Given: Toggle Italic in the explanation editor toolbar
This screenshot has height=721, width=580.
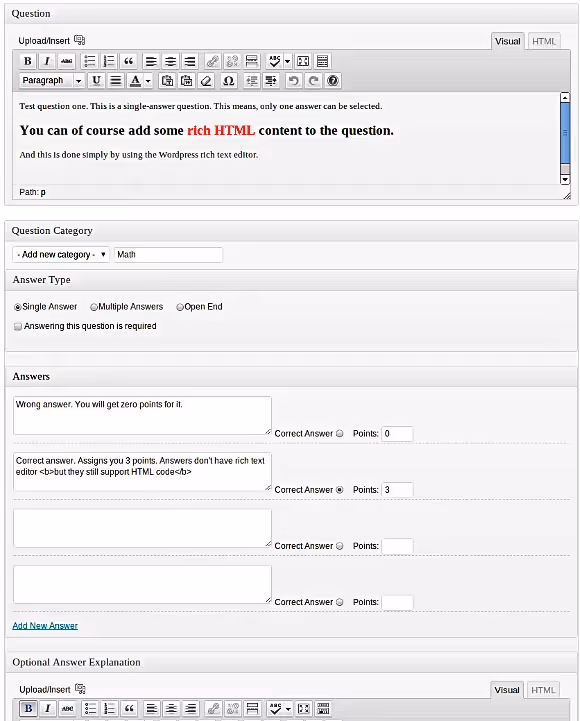Looking at the screenshot, I should click(x=48, y=709).
